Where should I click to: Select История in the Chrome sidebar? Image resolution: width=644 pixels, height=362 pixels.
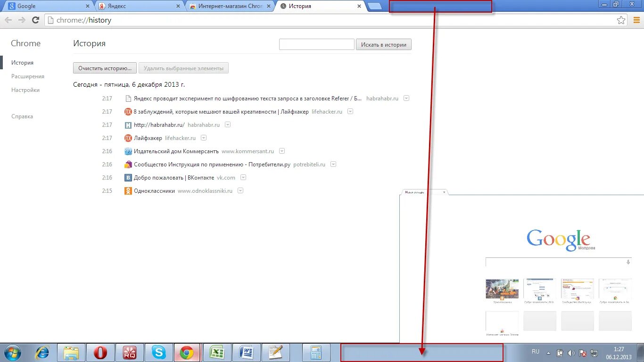tap(22, 63)
